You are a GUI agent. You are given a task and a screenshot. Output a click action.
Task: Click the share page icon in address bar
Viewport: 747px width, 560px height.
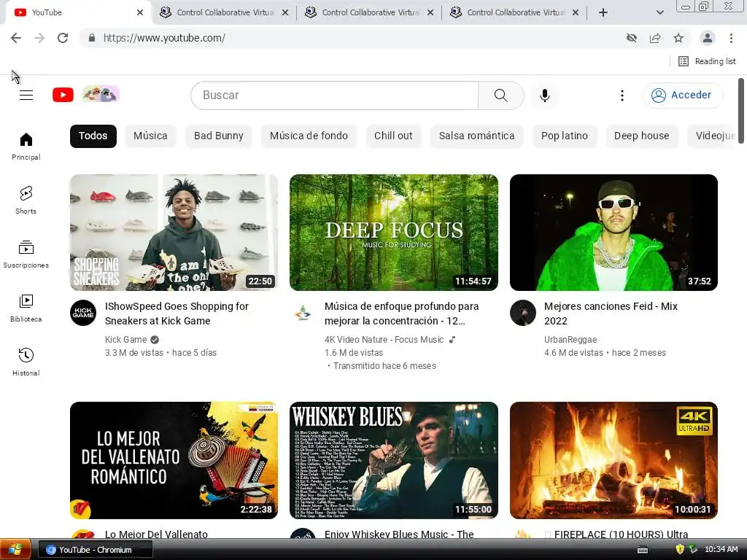[x=655, y=38]
